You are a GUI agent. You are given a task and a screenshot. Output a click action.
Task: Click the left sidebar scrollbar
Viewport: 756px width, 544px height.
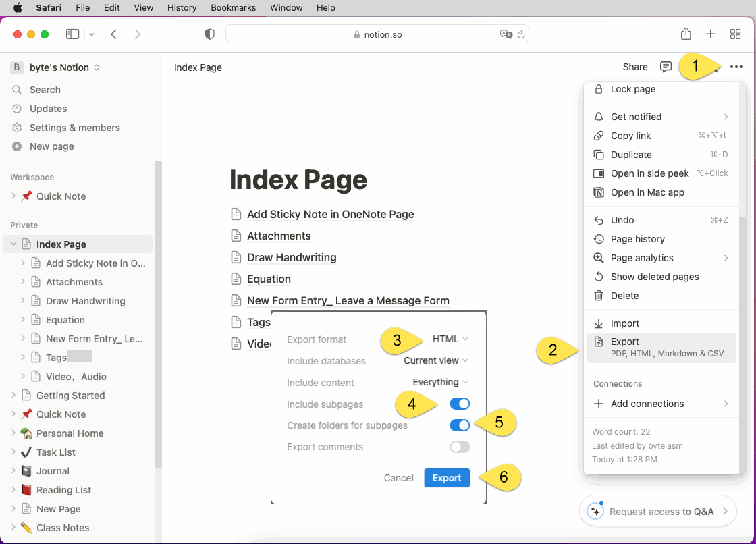tap(158, 314)
